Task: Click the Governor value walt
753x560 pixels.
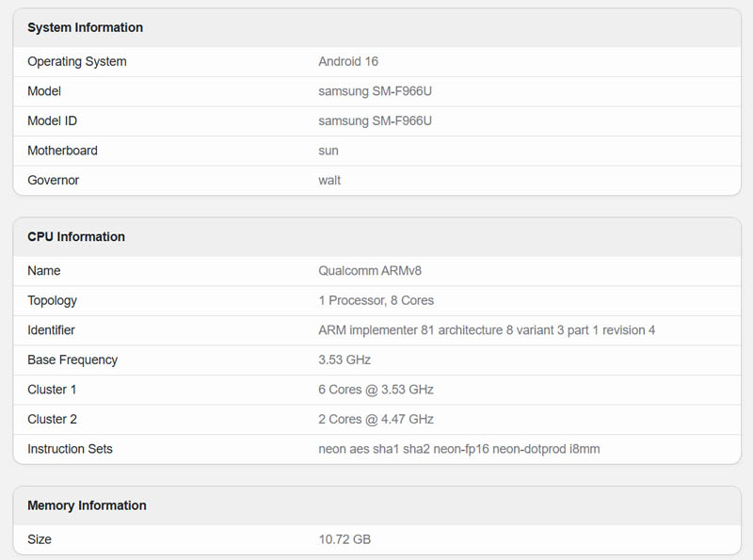Action: tap(329, 180)
